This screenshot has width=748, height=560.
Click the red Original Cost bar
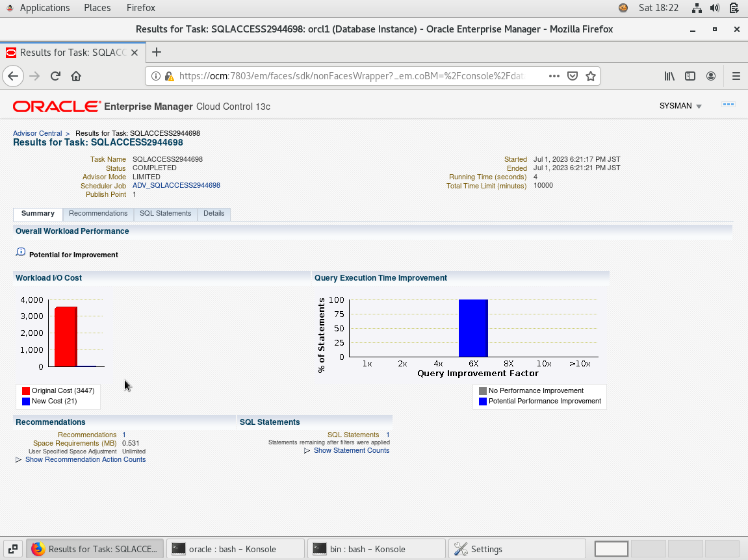tap(66, 337)
